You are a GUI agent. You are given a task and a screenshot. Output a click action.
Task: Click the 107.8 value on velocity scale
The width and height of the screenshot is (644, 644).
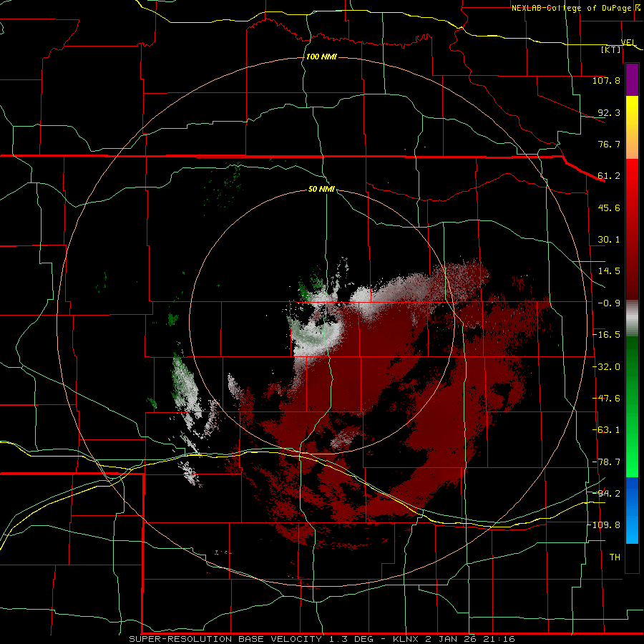[x=606, y=80]
